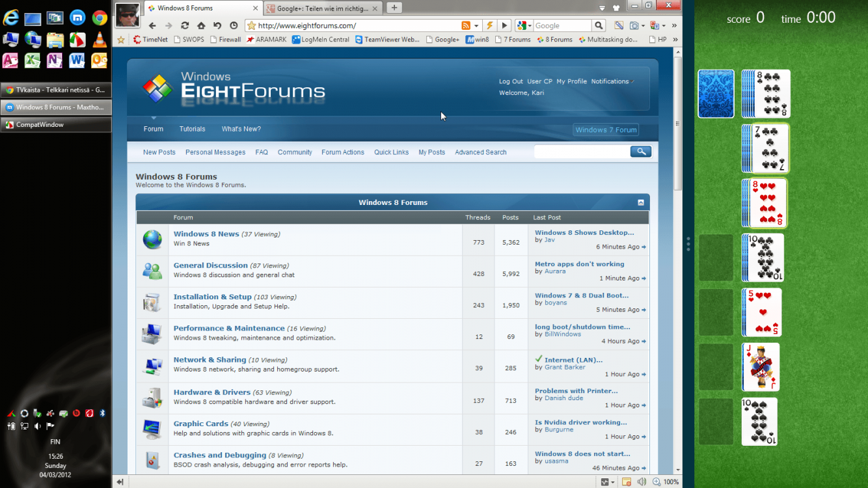
Task: Expand the address bar URL dropdown arrow
Action: tap(476, 25)
